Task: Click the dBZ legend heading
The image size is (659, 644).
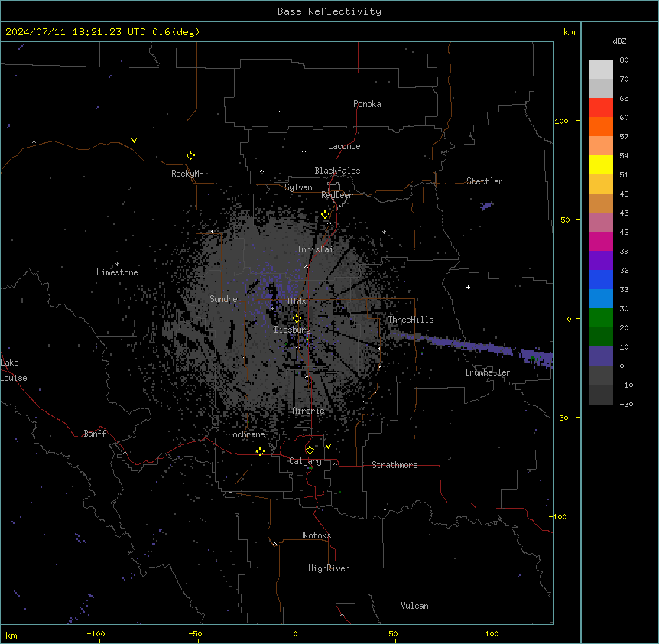Action: tap(619, 41)
